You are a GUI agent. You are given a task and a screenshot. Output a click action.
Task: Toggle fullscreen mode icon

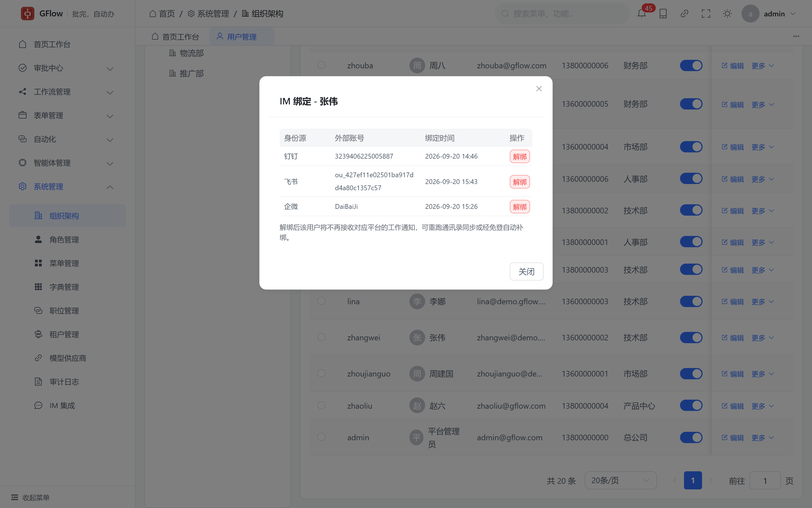706,14
